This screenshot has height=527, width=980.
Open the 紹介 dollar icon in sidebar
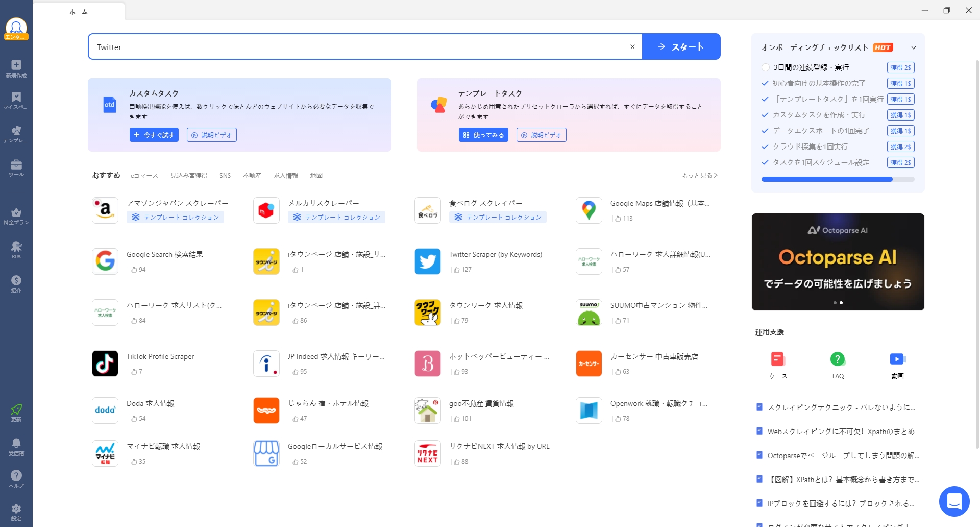coord(16,284)
